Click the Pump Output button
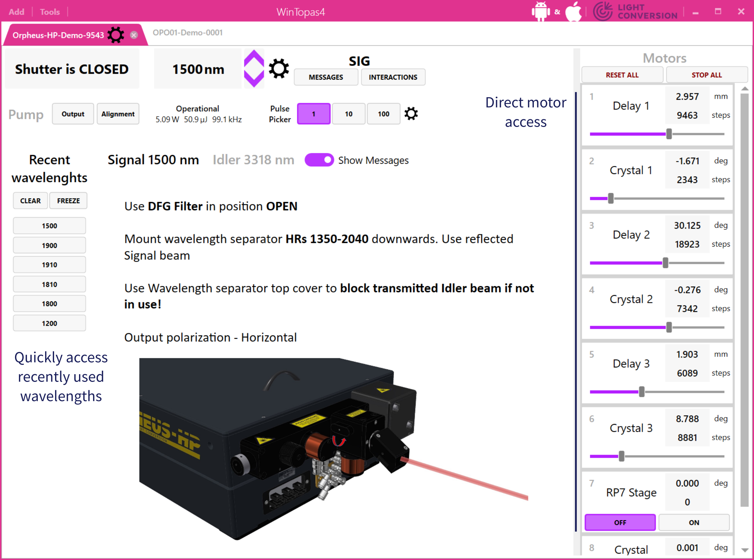Image resolution: width=754 pixels, height=560 pixels. (73, 114)
